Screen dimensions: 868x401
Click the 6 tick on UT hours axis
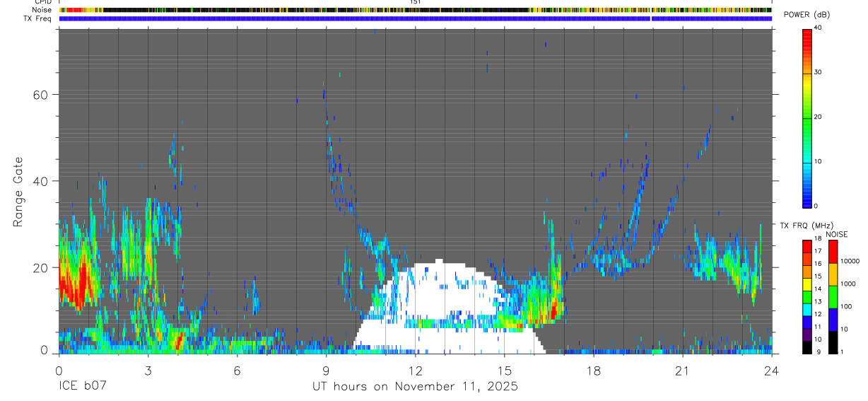tap(237, 370)
